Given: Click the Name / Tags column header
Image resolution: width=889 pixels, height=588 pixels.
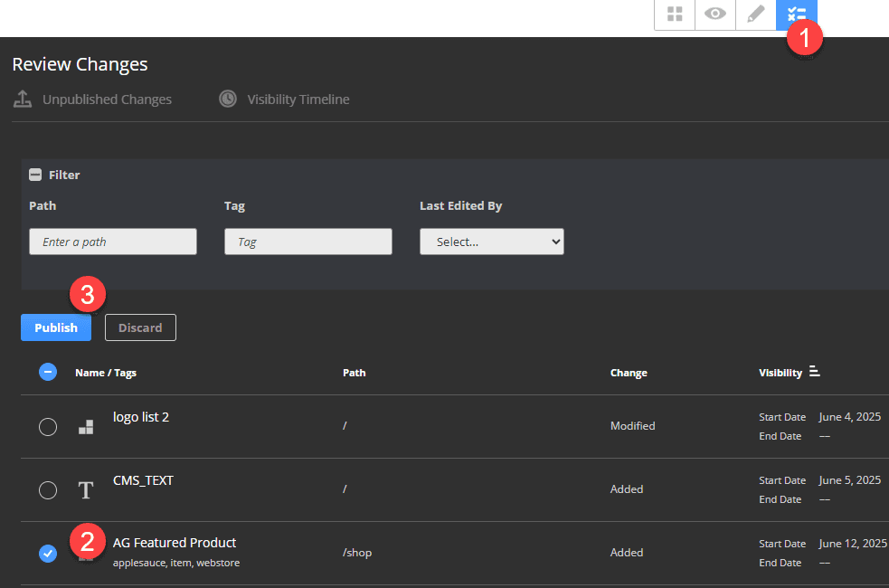Looking at the screenshot, I should [106, 373].
